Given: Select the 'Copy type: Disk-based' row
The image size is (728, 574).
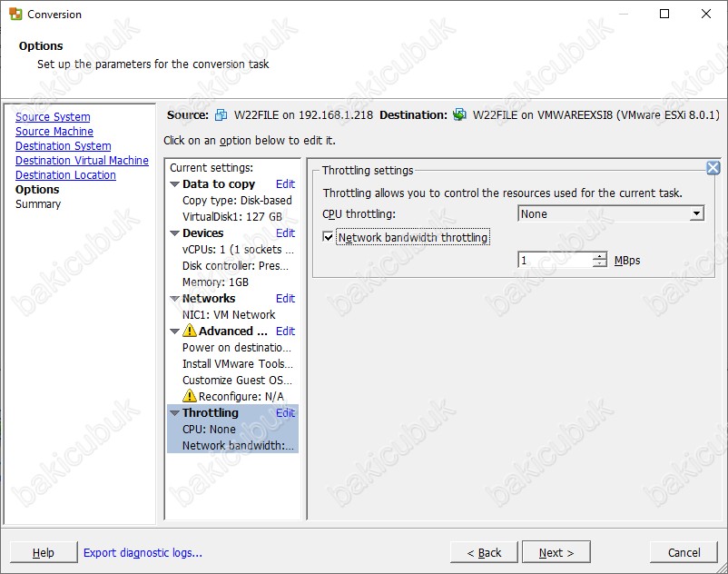Looking at the screenshot, I should click(237, 200).
